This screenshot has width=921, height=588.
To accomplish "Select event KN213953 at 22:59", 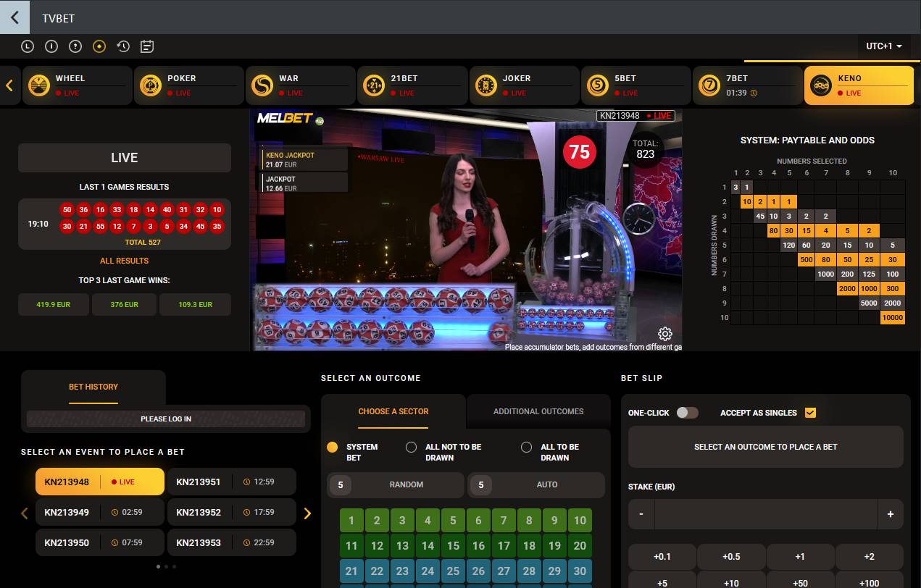I will (232, 542).
